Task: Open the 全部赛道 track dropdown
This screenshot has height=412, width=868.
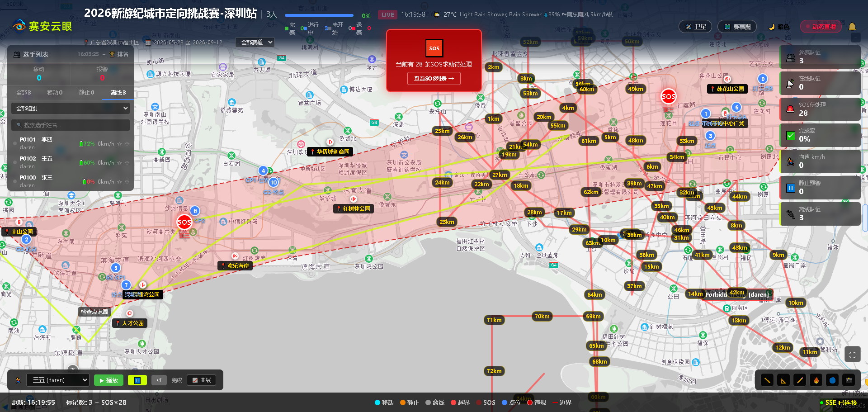Action: pyautogui.click(x=255, y=42)
